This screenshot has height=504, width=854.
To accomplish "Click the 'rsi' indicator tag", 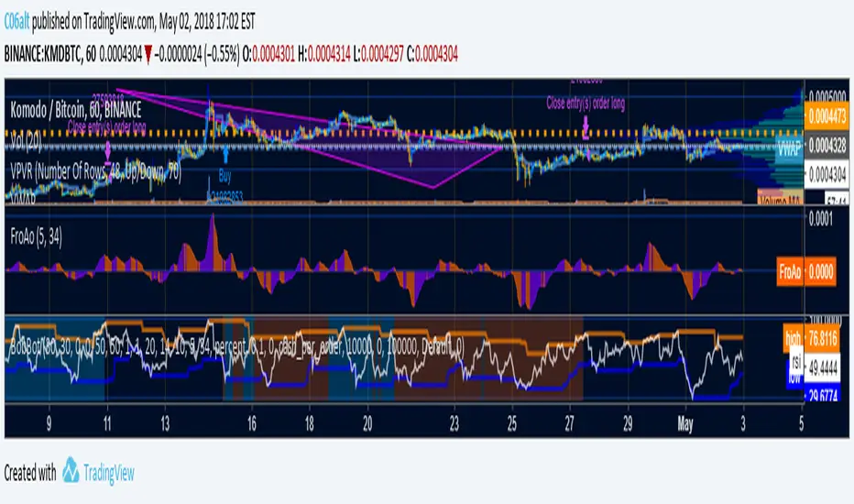I will point(796,362).
